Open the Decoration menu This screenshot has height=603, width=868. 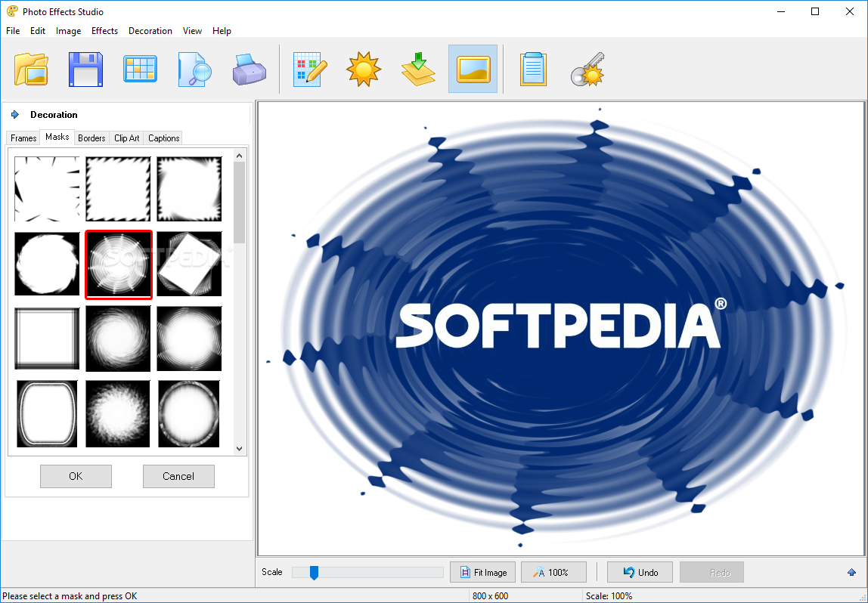pyautogui.click(x=150, y=31)
